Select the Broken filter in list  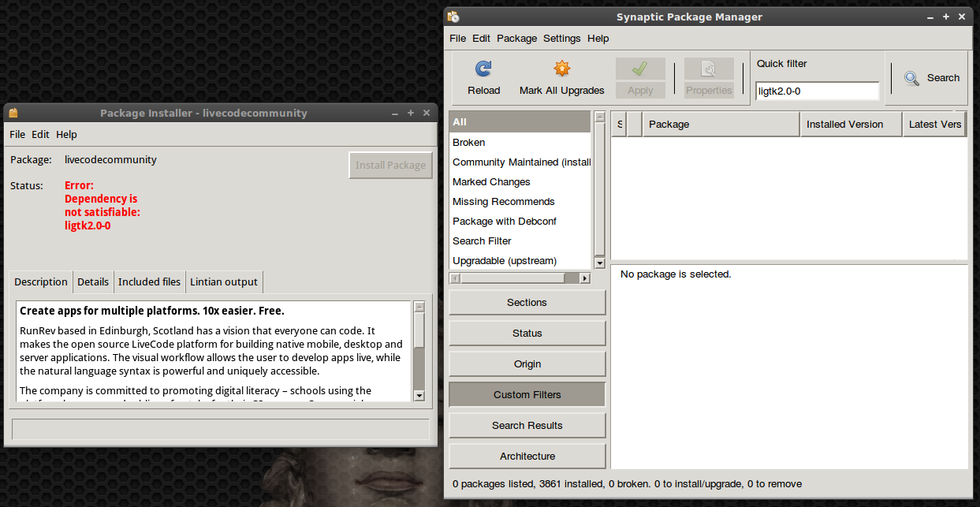(x=469, y=143)
